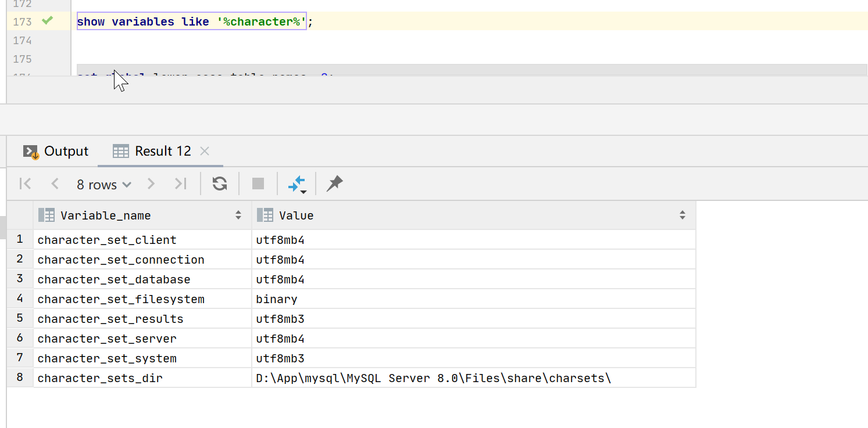Select cell character_set_filesystem

pyautogui.click(x=142, y=299)
